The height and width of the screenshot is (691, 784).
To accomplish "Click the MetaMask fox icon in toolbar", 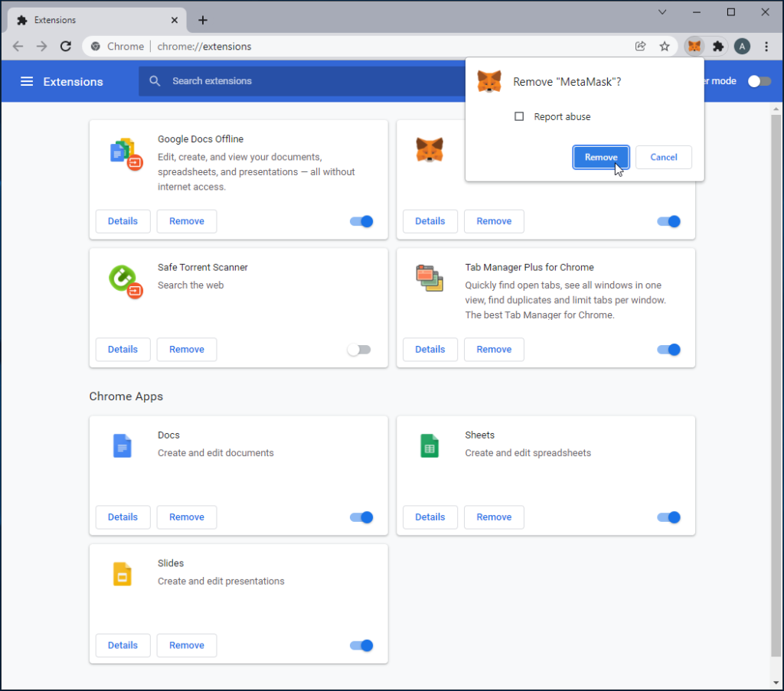I will coord(694,47).
